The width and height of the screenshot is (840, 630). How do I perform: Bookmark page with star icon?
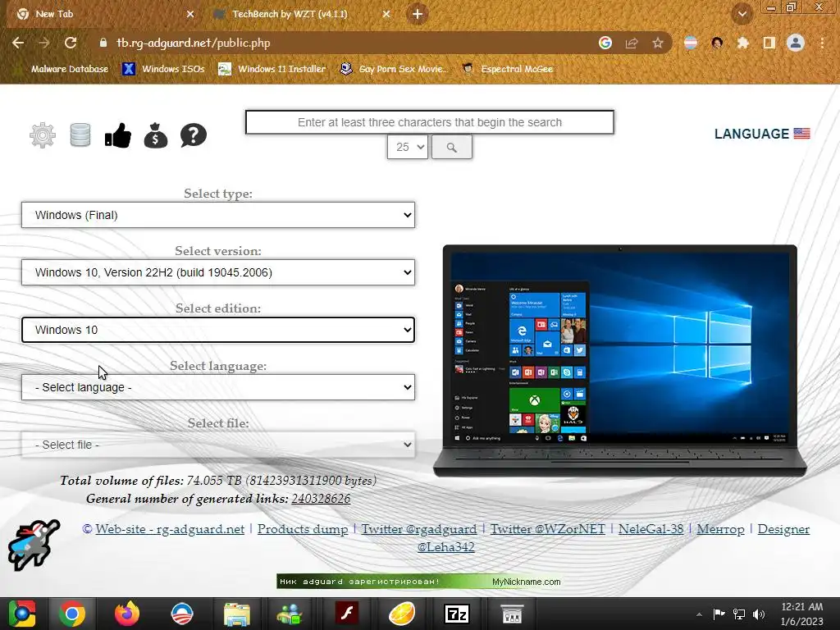658,43
